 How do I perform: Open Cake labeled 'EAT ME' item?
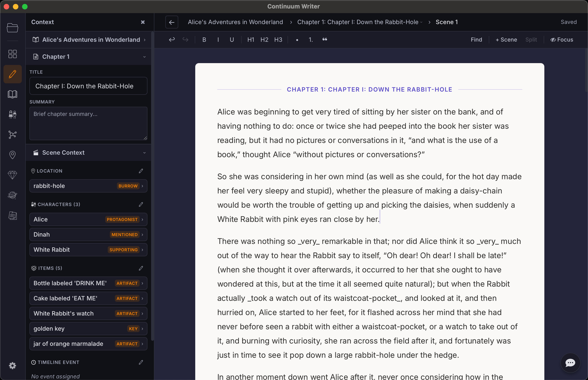88,298
